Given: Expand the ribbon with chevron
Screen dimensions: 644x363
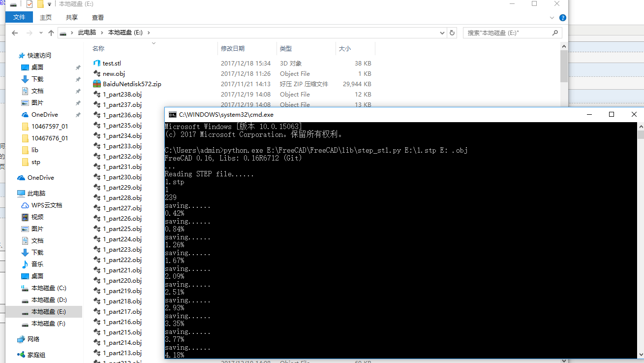Looking at the screenshot, I should (552, 18).
